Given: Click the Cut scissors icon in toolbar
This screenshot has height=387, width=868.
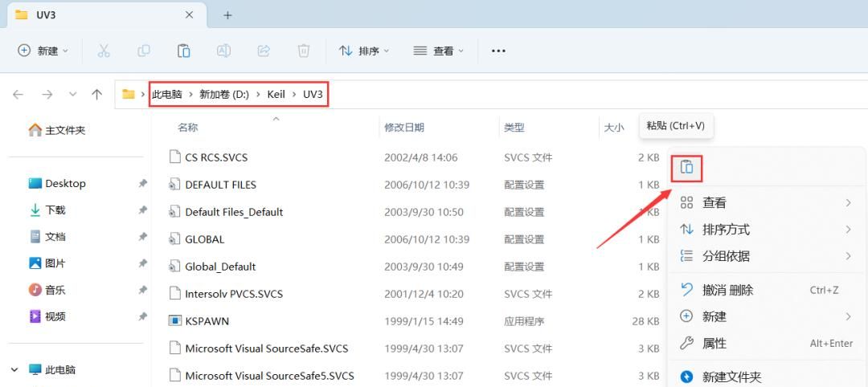Looking at the screenshot, I should click(104, 51).
